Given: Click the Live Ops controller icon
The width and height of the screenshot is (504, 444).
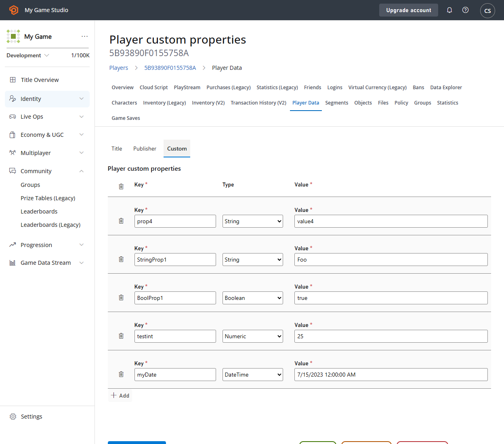Looking at the screenshot, I should 13,117.
